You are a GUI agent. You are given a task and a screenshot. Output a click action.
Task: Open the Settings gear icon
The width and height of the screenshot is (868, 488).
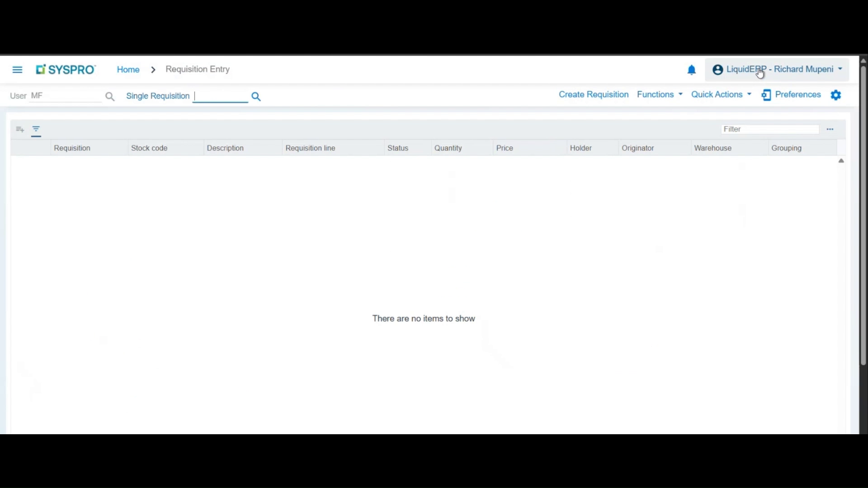click(x=836, y=95)
